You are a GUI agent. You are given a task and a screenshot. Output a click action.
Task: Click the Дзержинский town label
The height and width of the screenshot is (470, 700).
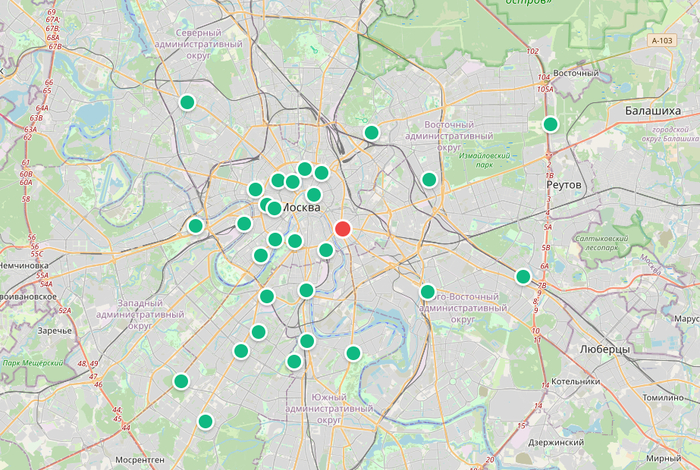tap(554, 441)
